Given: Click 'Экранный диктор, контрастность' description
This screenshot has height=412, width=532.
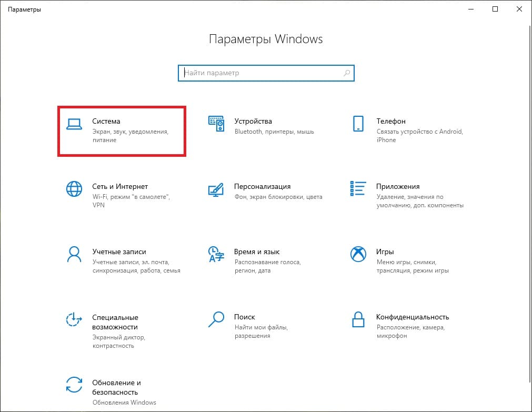Looking at the screenshot, I should (119, 341).
